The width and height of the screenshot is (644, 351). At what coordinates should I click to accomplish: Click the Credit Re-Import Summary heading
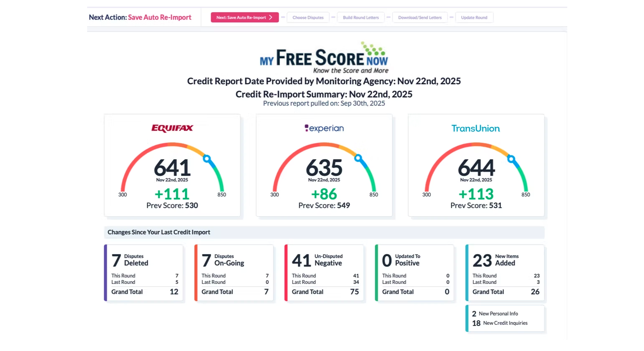coord(324,94)
